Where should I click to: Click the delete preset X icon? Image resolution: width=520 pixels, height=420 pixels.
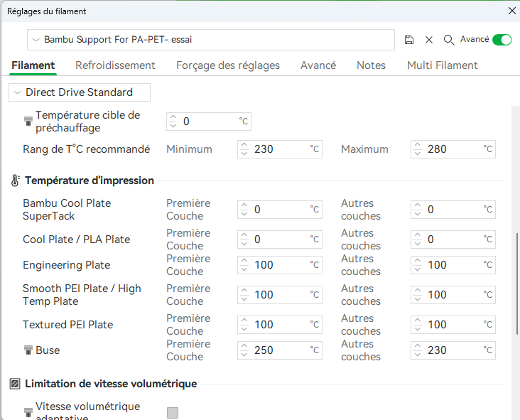click(429, 40)
